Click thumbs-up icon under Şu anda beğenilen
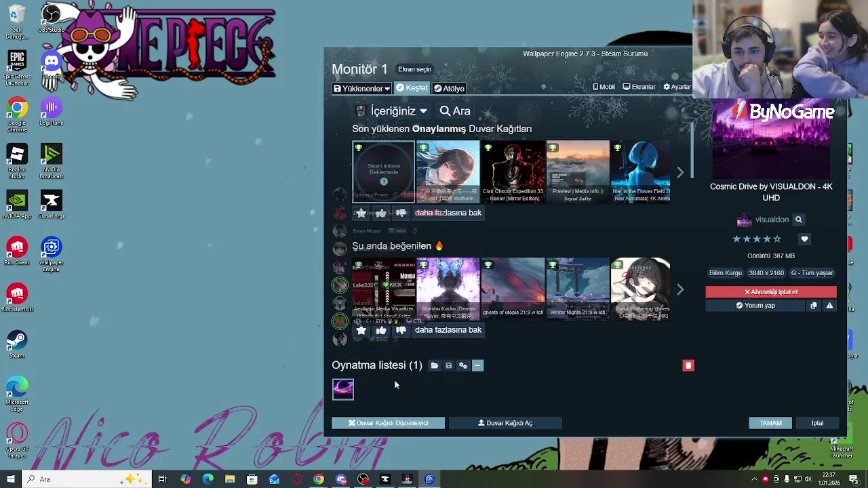This screenshot has width=868, height=488. click(x=381, y=330)
